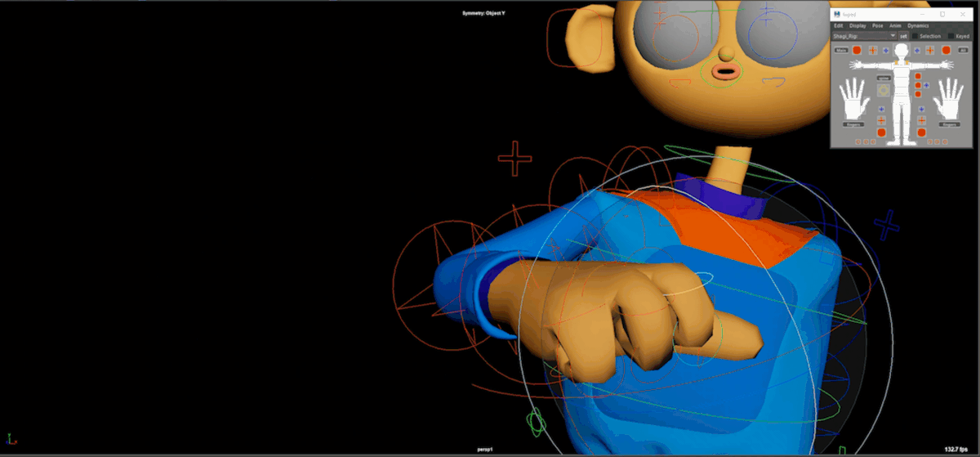
Task: Select the red foot control on the right leg
Action: [x=921, y=132]
